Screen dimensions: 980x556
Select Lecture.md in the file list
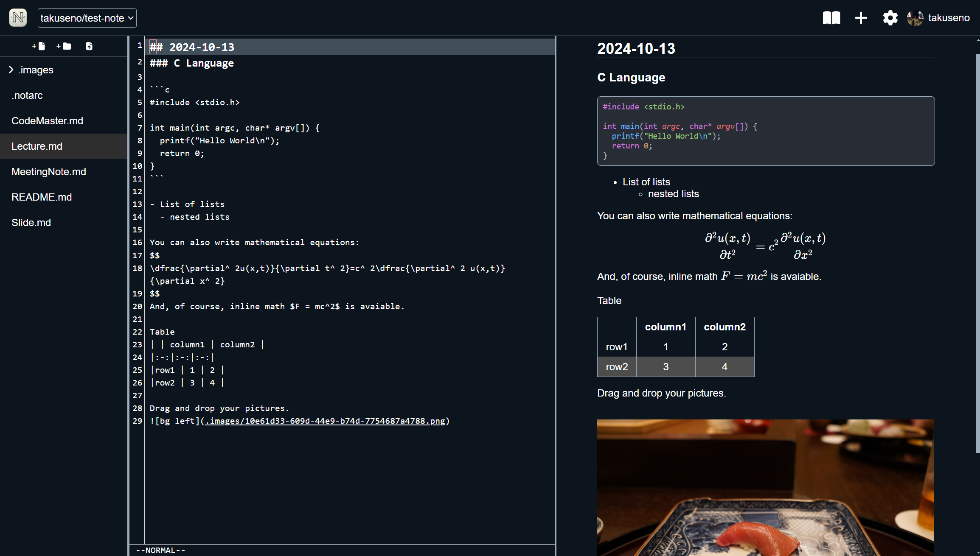64,146
